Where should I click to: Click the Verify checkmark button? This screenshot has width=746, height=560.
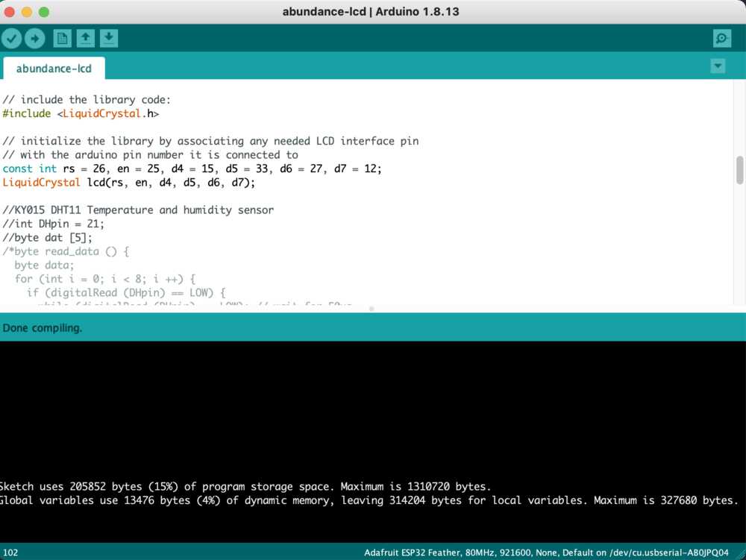[x=12, y=39]
